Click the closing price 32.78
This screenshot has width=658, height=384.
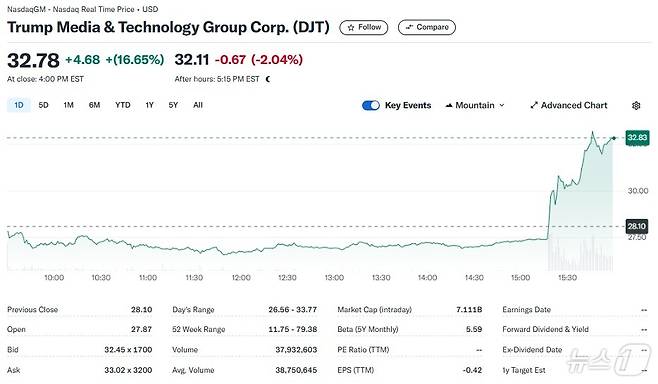[x=33, y=60]
